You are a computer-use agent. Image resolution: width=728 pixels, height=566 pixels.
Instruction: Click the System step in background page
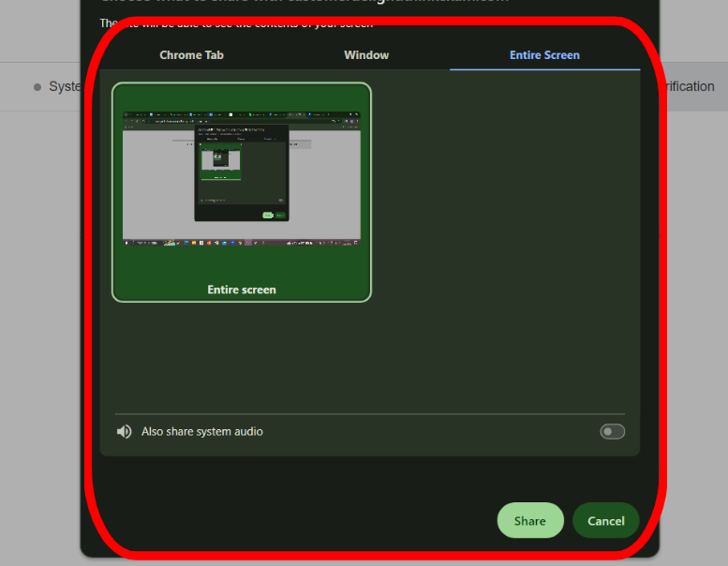[66, 87]
